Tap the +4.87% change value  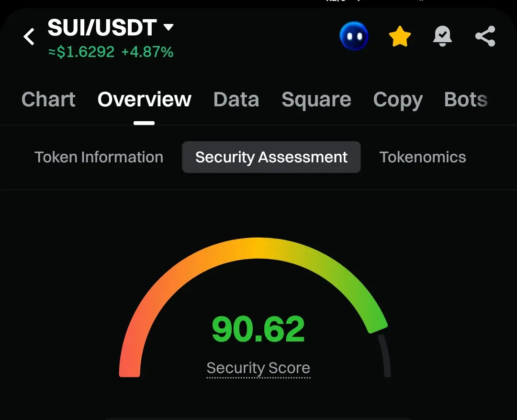pyautogui.click(x=147, y=52)
